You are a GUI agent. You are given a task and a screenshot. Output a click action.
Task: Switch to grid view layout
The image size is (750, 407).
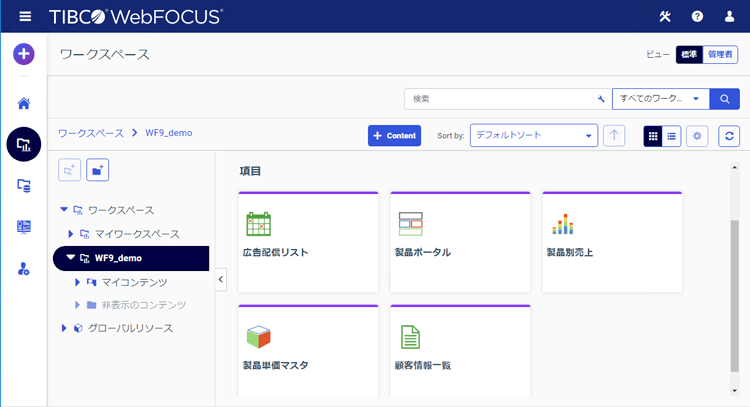(x=653, y=136)
